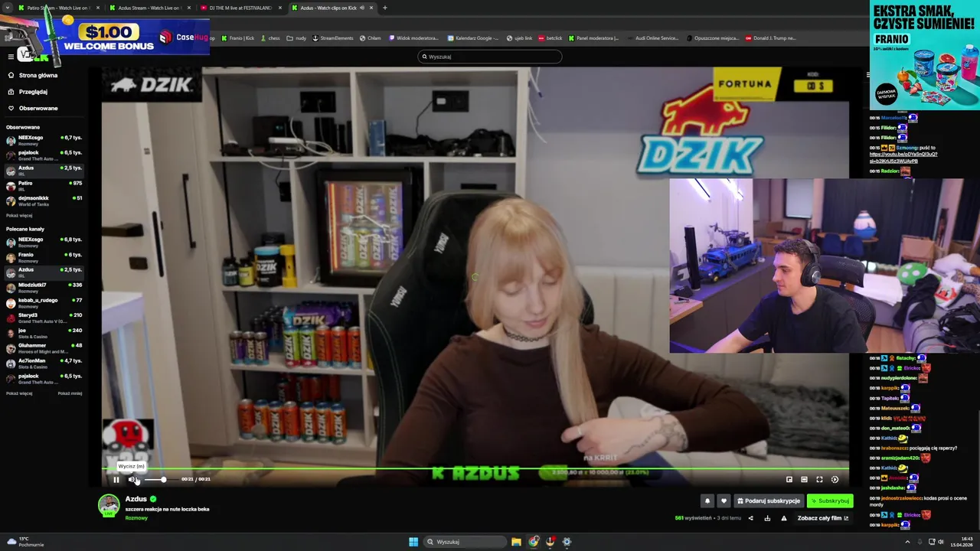Open Chrome from the taskbar

tap(534, 542)
